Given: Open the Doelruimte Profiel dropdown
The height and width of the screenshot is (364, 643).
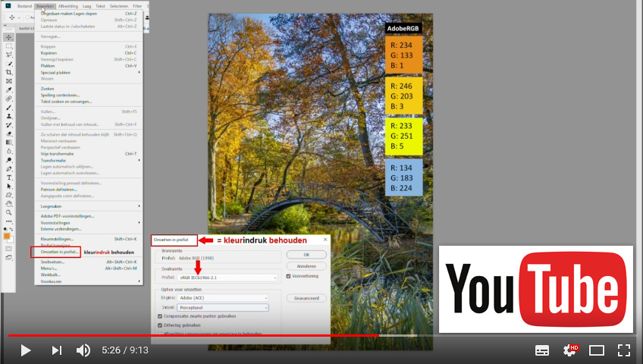Looking at the screenshot, I should click(227, 278).
